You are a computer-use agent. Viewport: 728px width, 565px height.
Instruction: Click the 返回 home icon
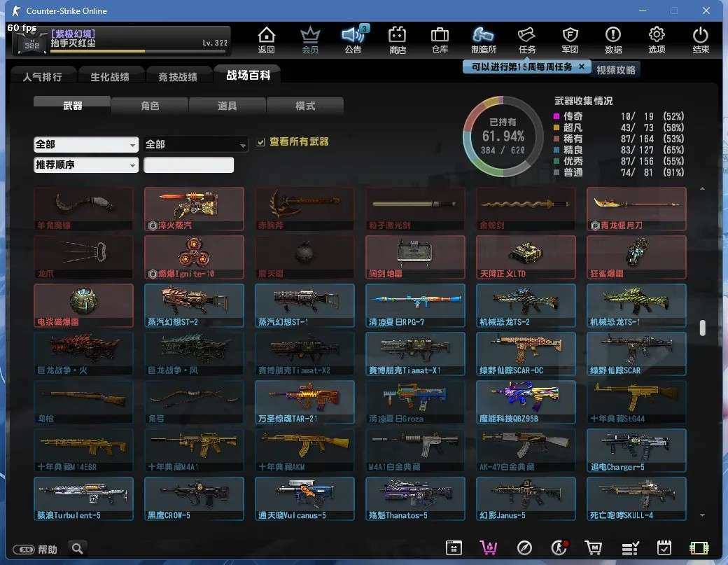point(266,39)
